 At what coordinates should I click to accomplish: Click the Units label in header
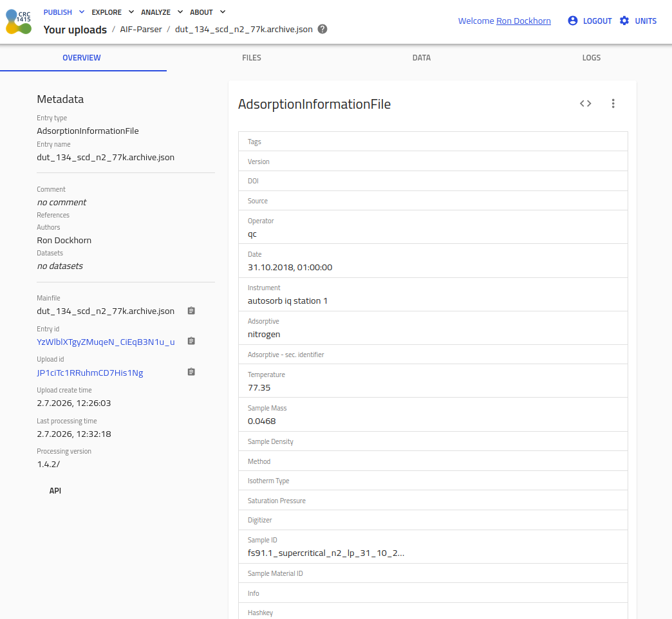click(646, 21)
